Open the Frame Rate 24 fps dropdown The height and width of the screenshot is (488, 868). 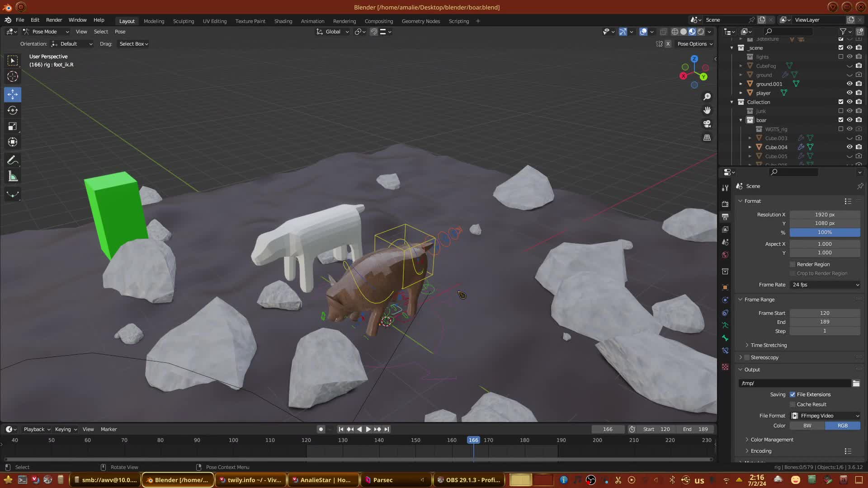[825, 285]
